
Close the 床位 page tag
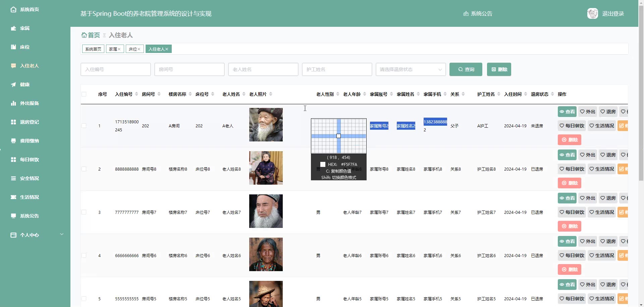pos(139,49)
